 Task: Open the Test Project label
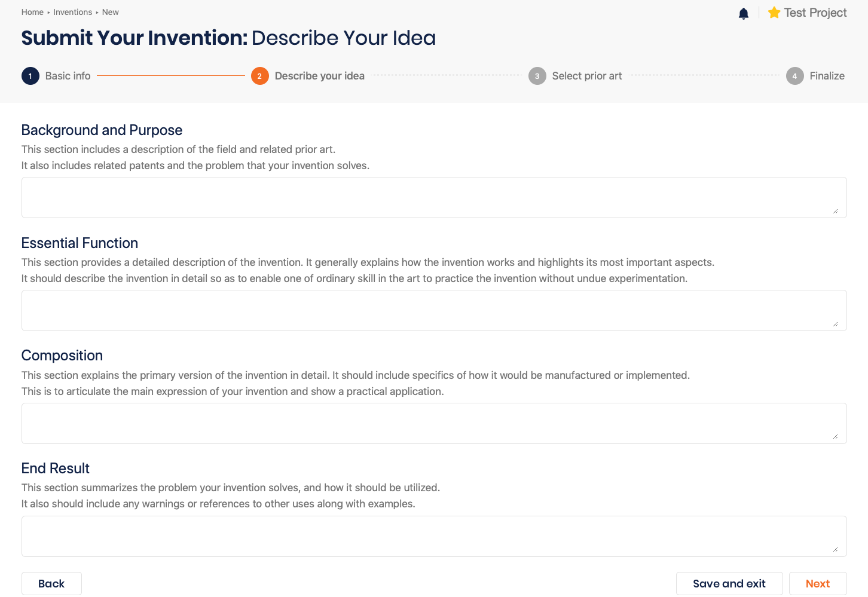[x=815, y=13]
